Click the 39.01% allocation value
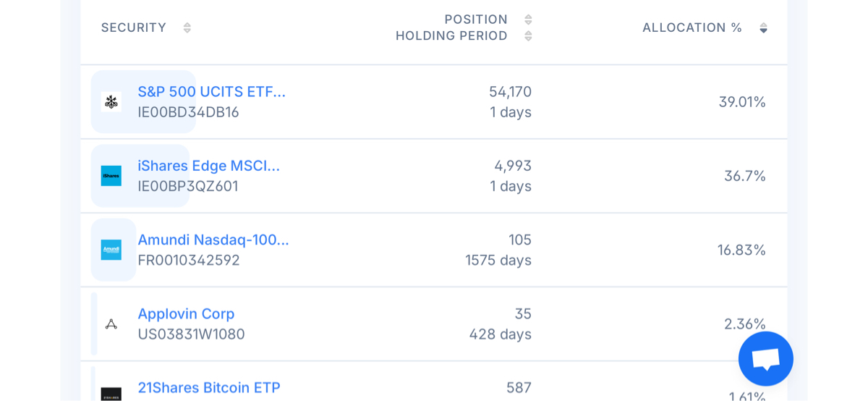 (742, 102)
